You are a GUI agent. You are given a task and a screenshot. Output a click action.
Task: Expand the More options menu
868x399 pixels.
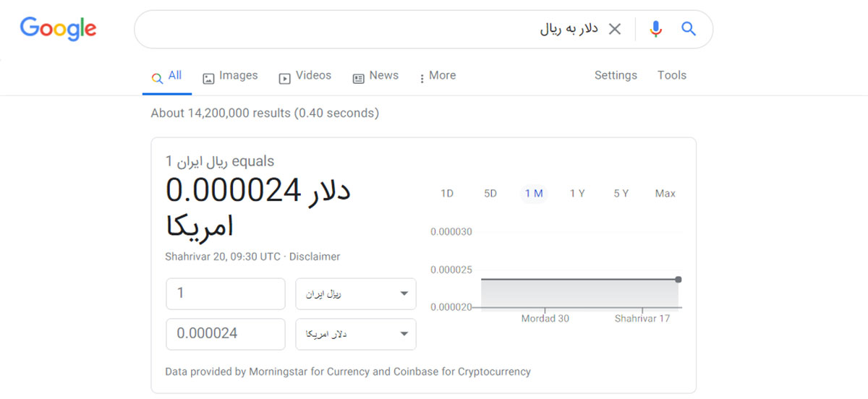[437, 76]
